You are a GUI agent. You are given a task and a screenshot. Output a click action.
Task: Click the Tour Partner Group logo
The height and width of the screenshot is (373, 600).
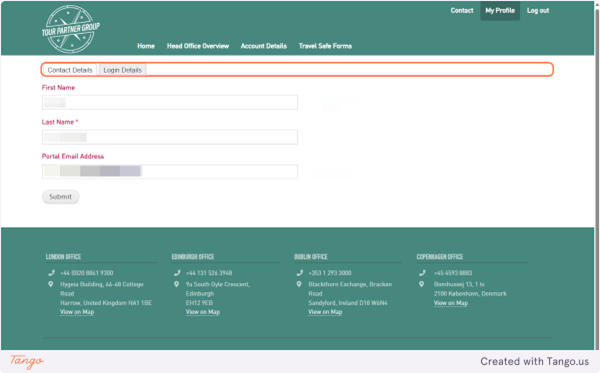coord(71,29)
